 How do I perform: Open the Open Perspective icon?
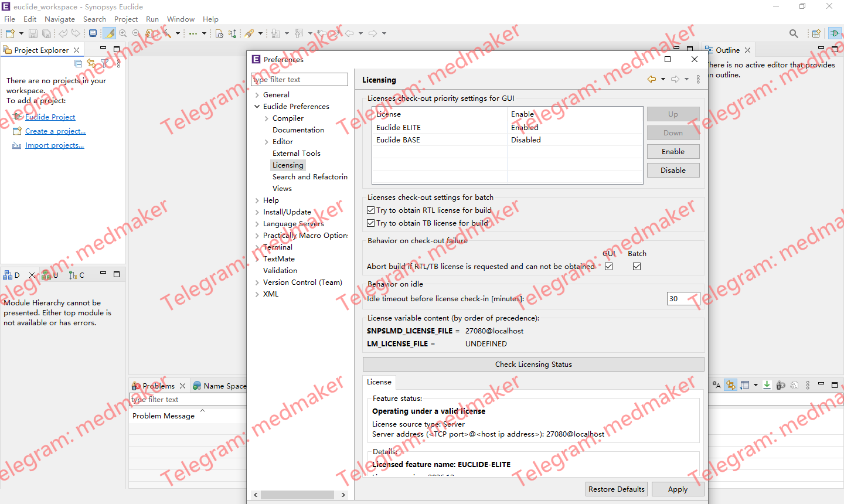point(816,33)
